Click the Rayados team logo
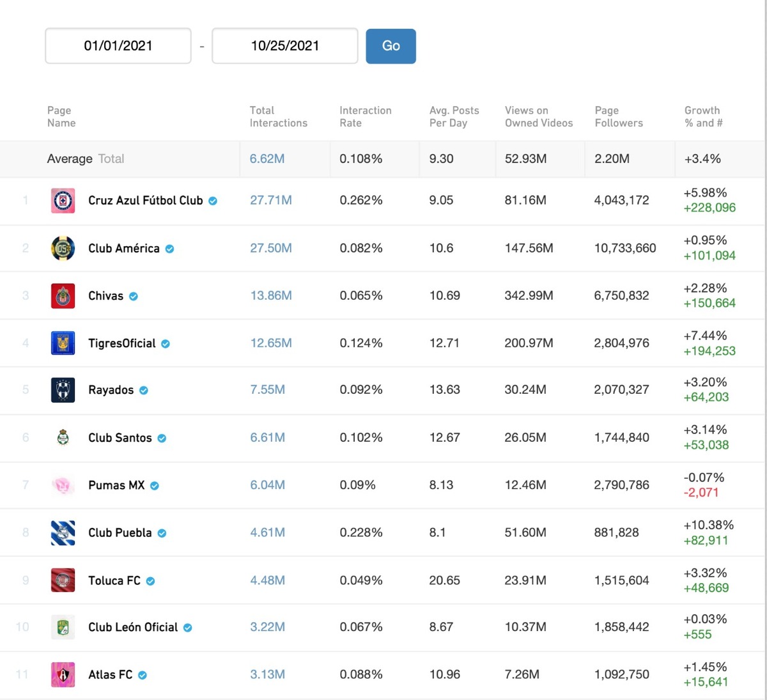This screenshot has width=767, height=700. pyautogui.click(x=63, y=390)
